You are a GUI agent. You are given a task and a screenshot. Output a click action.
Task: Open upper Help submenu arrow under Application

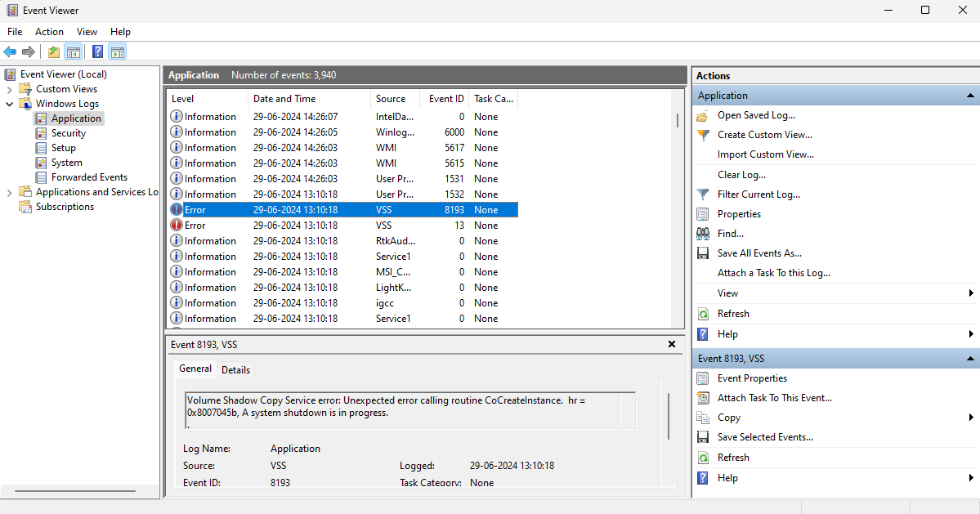[x=971, y=334]
